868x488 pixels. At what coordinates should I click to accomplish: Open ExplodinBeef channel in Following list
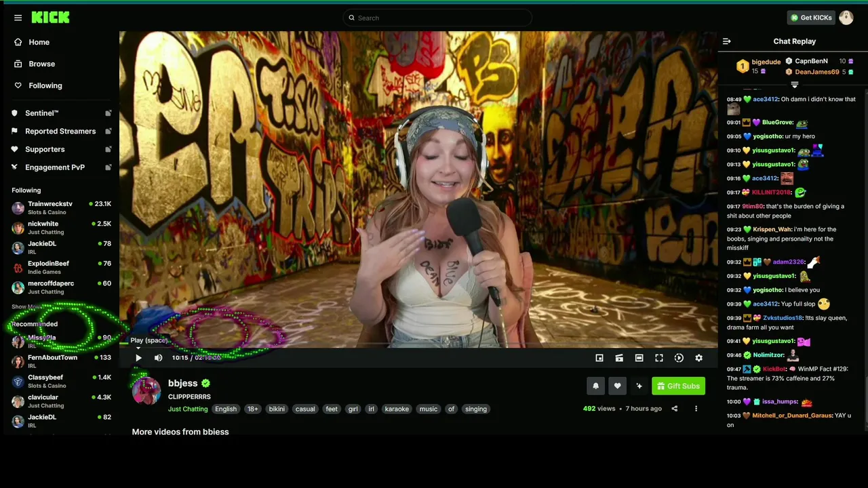coord(61,267)
